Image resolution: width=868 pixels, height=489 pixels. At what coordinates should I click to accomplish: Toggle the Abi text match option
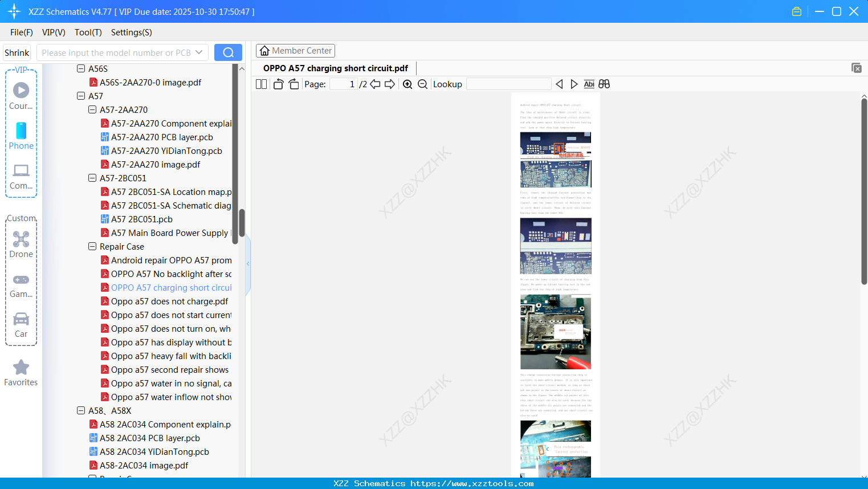pyautogui.click(x=589, y=84)
